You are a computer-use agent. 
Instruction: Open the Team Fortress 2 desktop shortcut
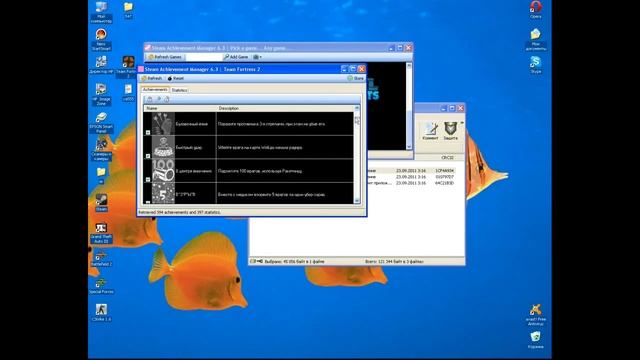click(x=128, y=67)
